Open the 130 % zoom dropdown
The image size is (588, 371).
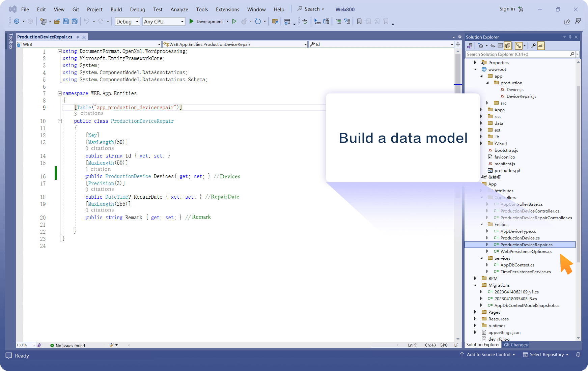26,345
